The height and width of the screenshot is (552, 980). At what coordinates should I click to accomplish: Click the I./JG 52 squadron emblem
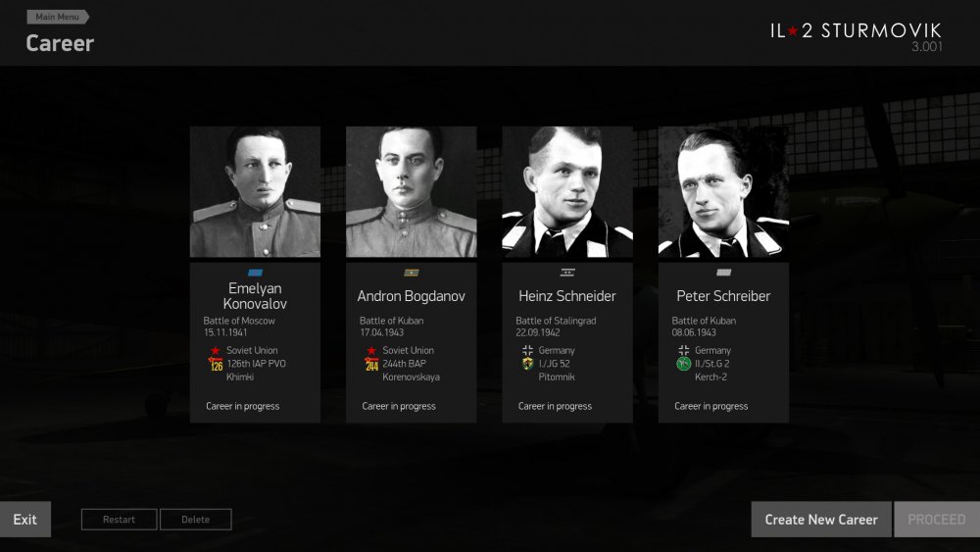(x=527, y=364)
